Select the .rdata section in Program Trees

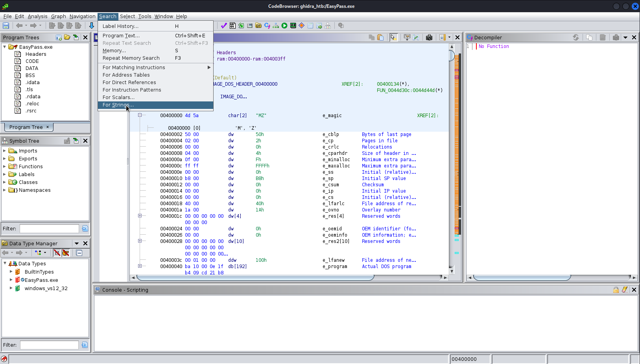click(33, 96)
